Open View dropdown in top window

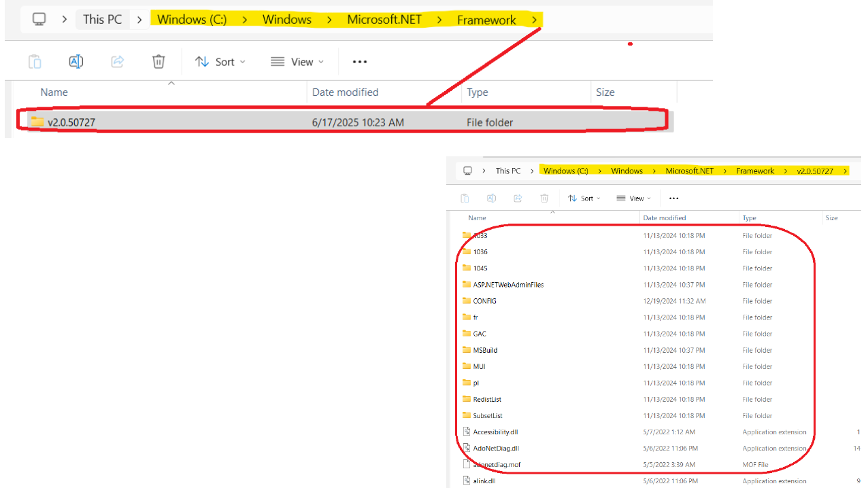point(297,62)
